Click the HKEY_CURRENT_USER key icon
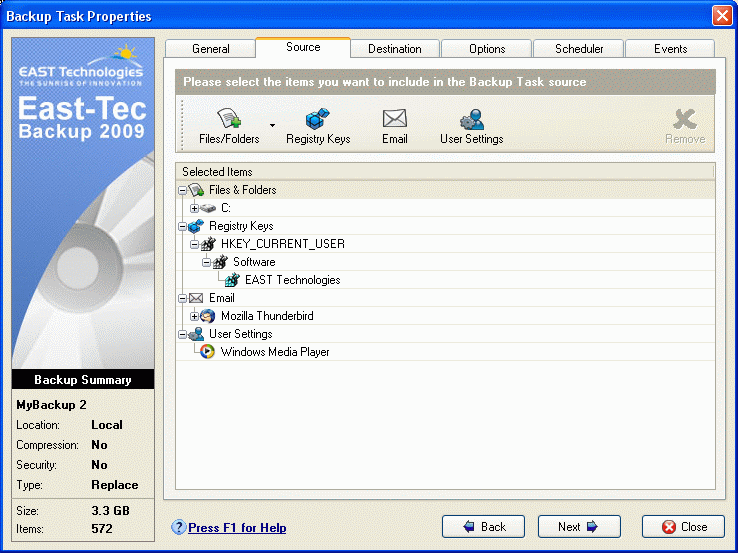 point(208,244)
